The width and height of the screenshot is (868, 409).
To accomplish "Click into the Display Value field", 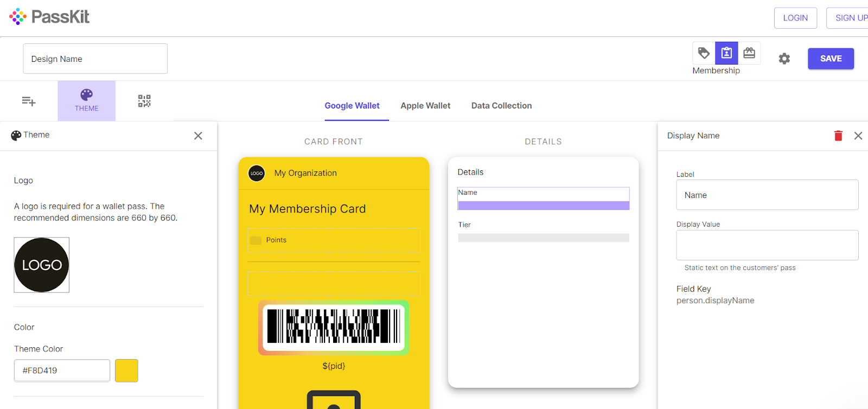I will click(767, 245).
